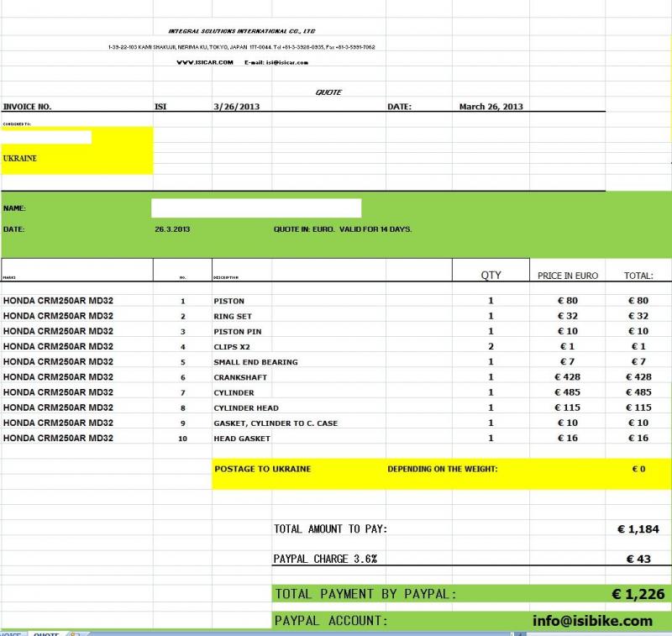Click the € 80 unit price for PISTON
This screenshot has width=672, height=636.
point(568,301)
